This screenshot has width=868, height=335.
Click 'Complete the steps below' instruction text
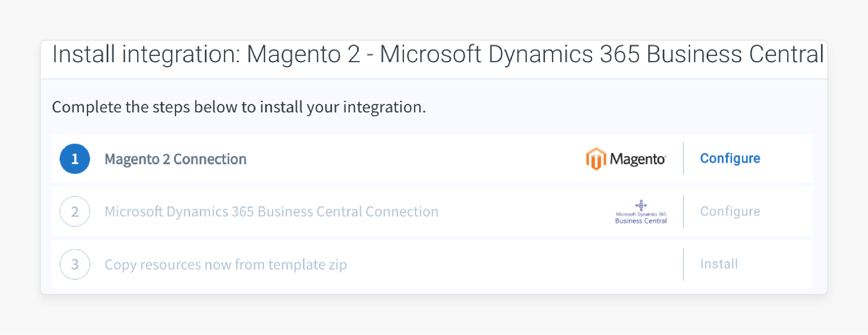239,107
